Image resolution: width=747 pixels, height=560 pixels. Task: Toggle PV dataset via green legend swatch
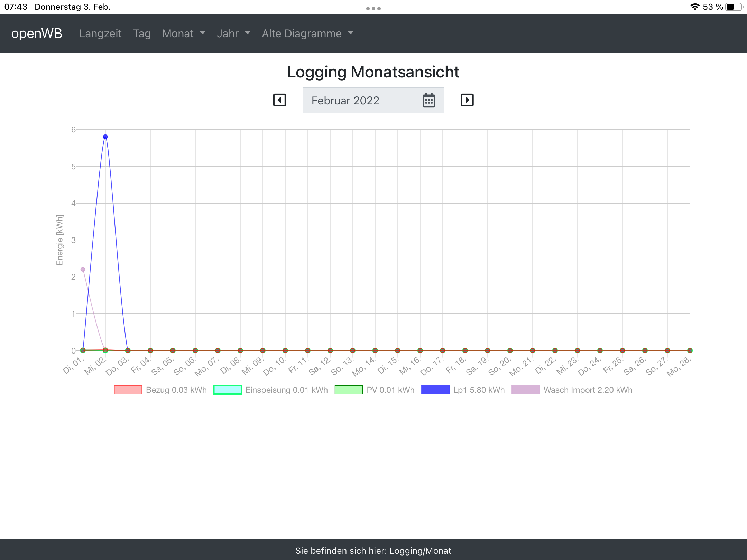tap(349, 390)
